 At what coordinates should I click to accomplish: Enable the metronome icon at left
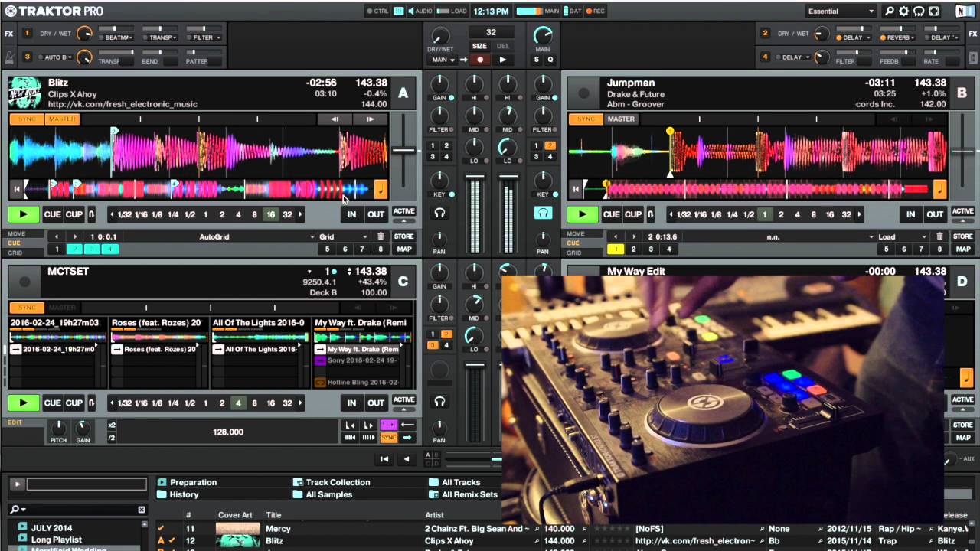pos(9,57)
